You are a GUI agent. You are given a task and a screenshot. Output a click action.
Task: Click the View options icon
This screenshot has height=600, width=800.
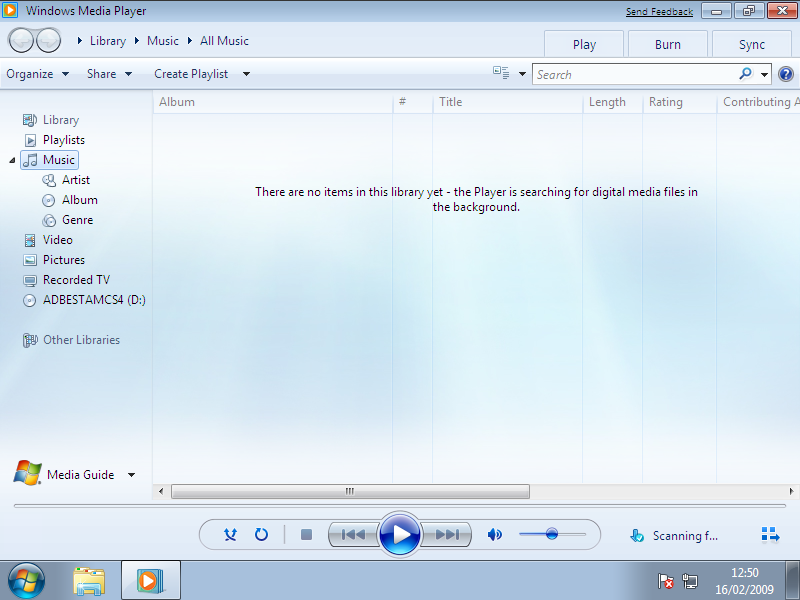tap(501, 73)
